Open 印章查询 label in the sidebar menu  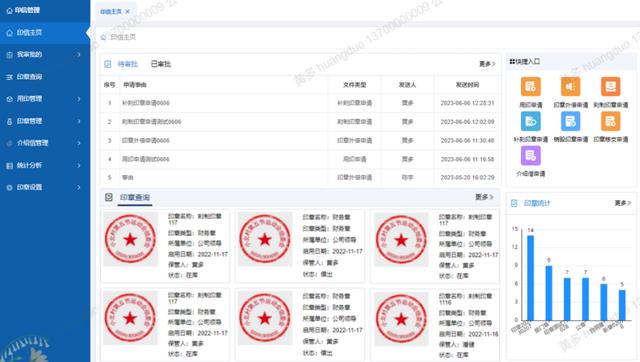pyautogui.click(x=29, y=77)
